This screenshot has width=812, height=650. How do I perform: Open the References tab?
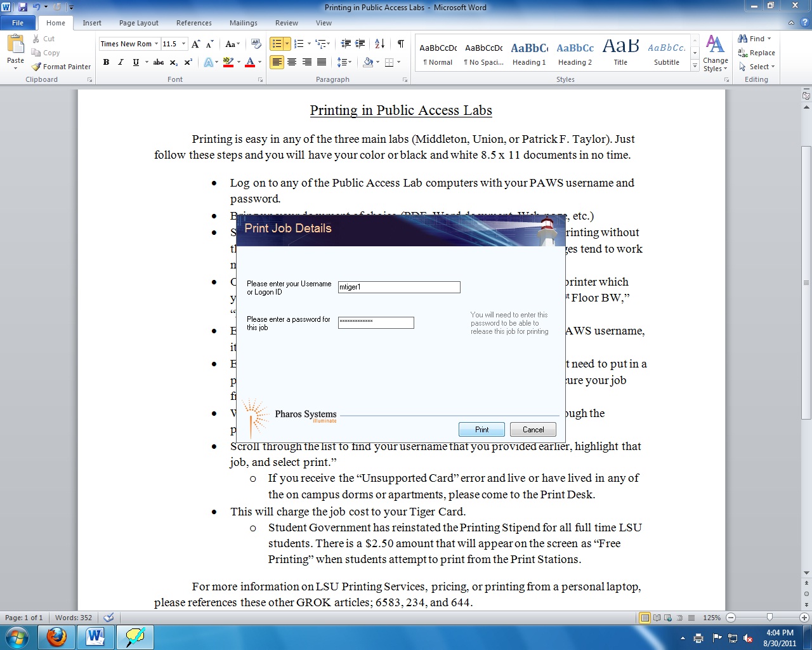tap(194, 23)
